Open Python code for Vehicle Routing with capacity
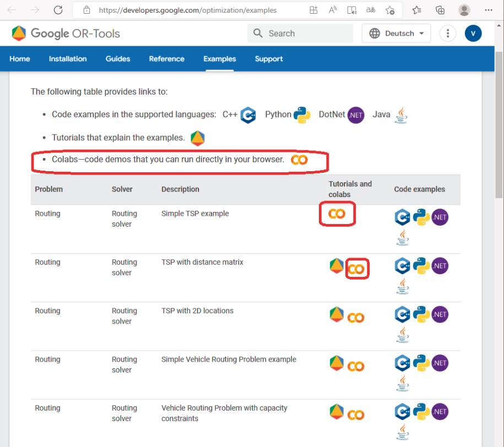Screen dimensions: 504x447 (421, 412)
